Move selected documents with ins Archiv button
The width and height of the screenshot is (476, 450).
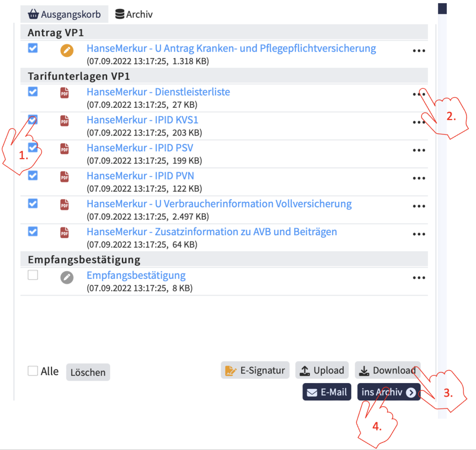(389, 392)
